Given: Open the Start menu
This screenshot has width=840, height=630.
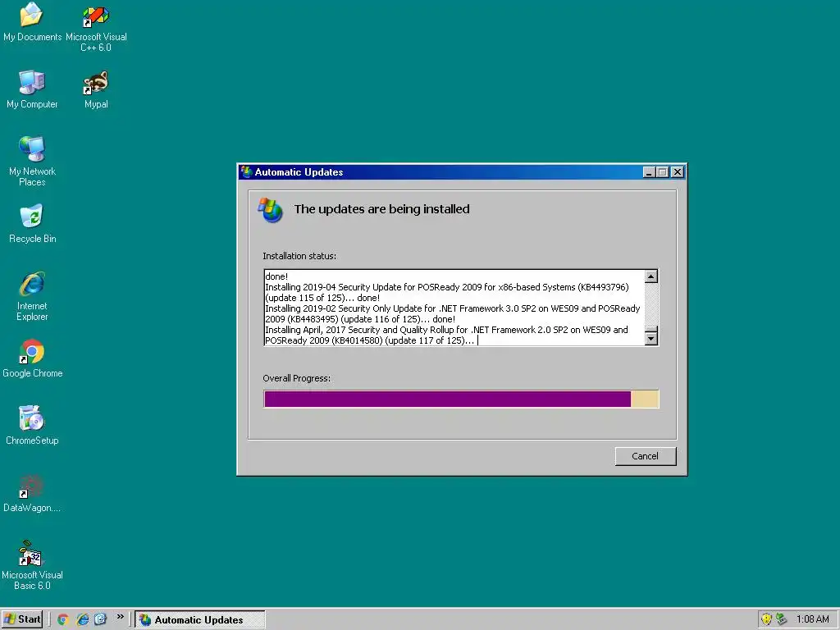Looking at the screenshot, I should coord(22,619).
